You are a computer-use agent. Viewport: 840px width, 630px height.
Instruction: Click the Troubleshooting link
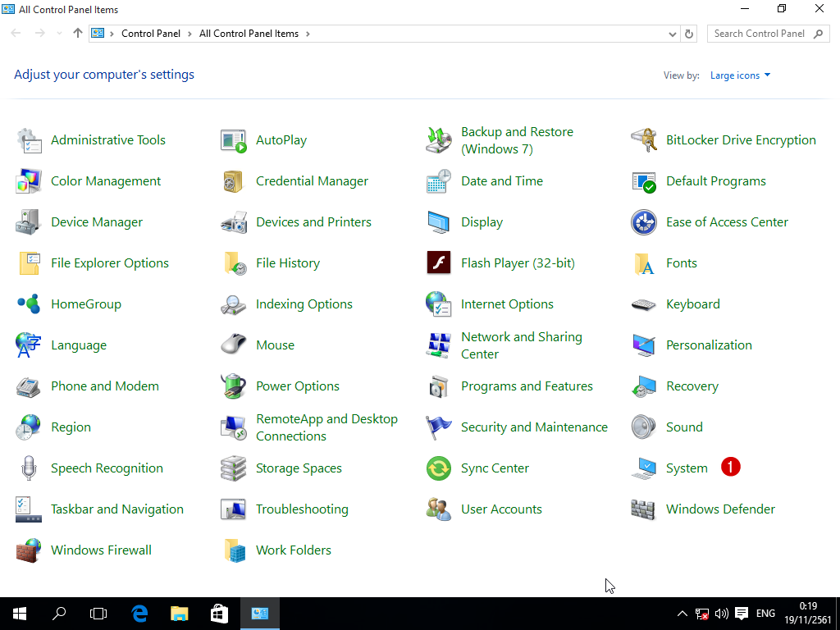click(x=302, y=509)
